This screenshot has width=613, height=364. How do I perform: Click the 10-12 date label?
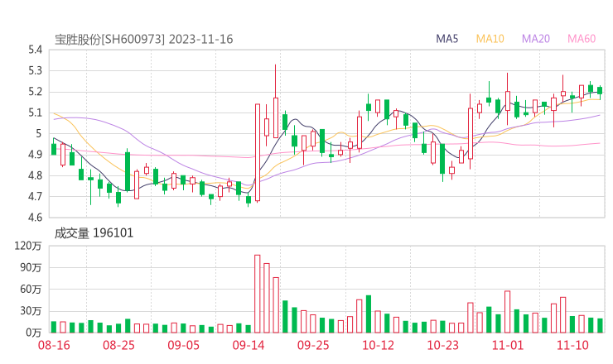coord(378,345)
